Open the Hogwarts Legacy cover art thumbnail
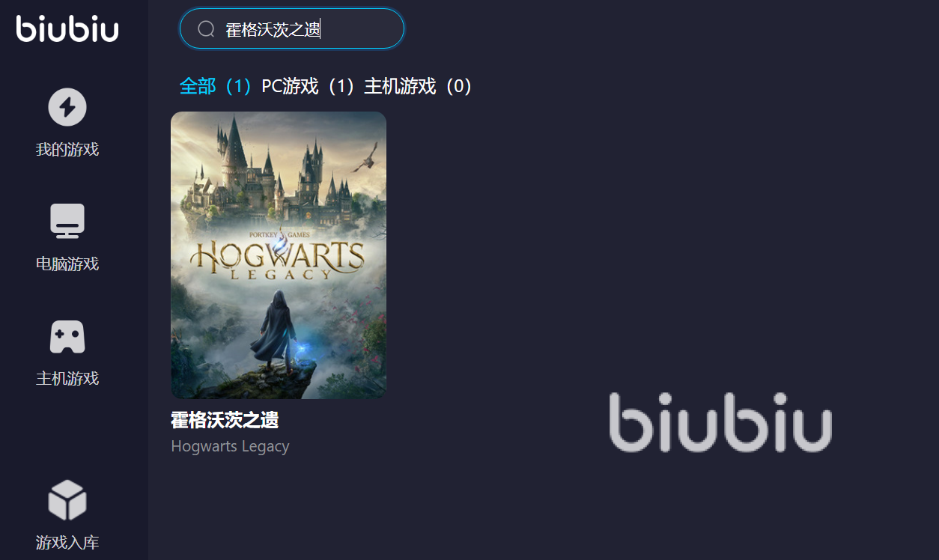939x560 pixels. coord(279,255)
